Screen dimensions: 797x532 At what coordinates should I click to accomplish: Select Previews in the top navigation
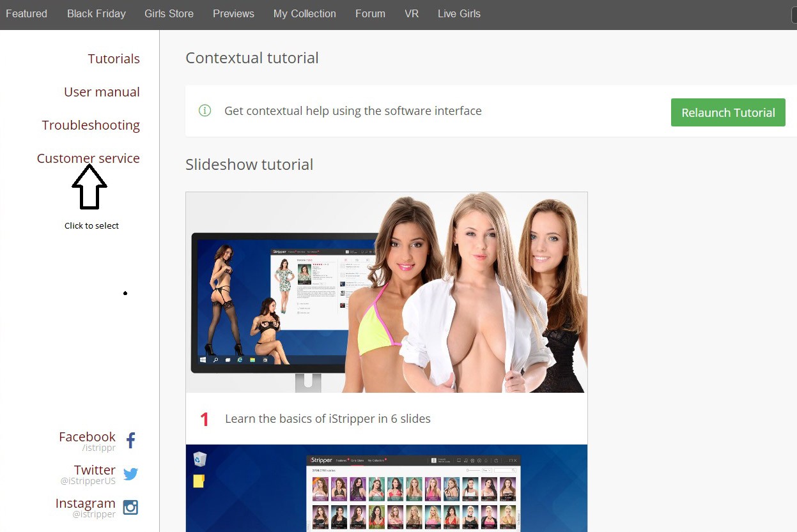[233, 13]
